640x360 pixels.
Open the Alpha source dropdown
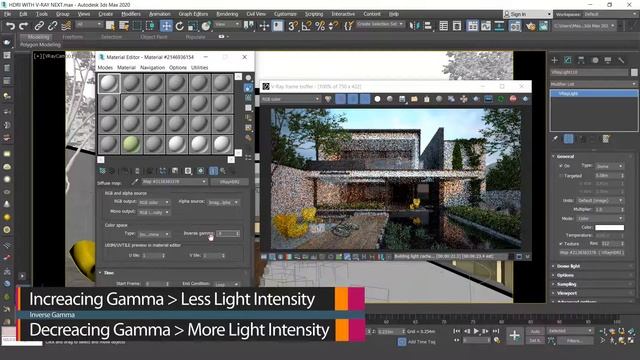click(223, 202)
